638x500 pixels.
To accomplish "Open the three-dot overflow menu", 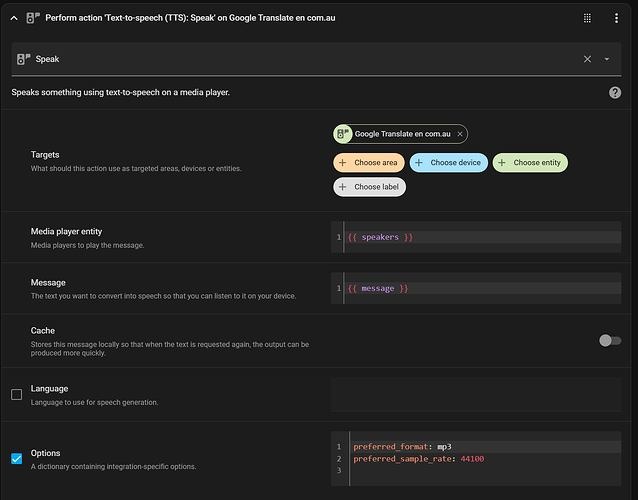I will click(616, 18).
